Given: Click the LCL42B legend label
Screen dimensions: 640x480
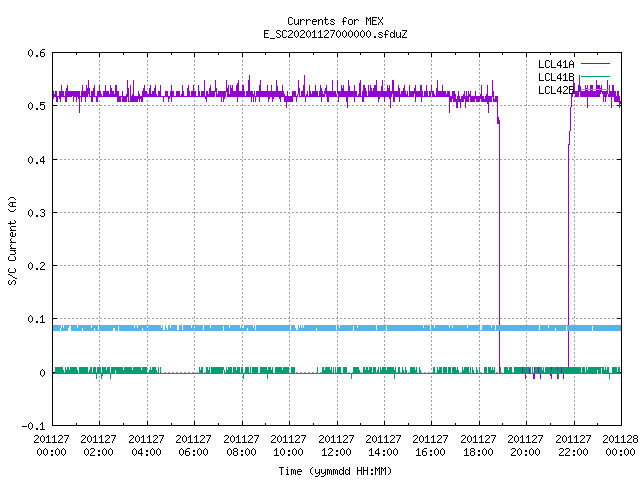Looking at the screenshot, I should coord(556,90).
